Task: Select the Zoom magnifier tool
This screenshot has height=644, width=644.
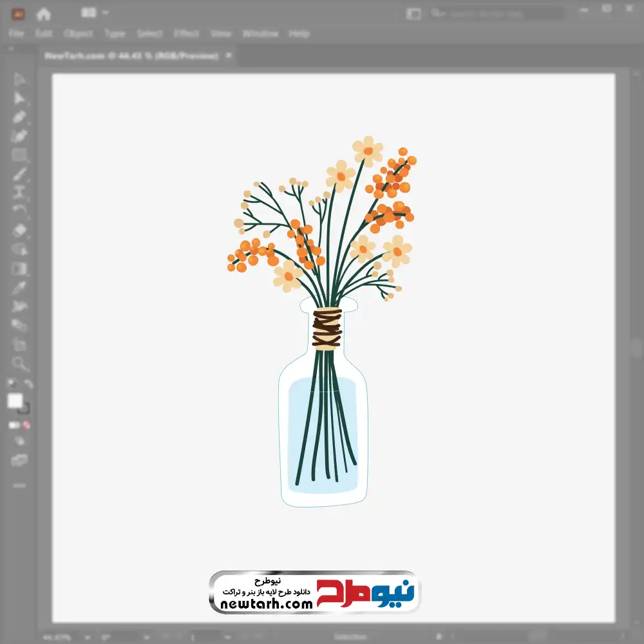Action: click(19, 364)
